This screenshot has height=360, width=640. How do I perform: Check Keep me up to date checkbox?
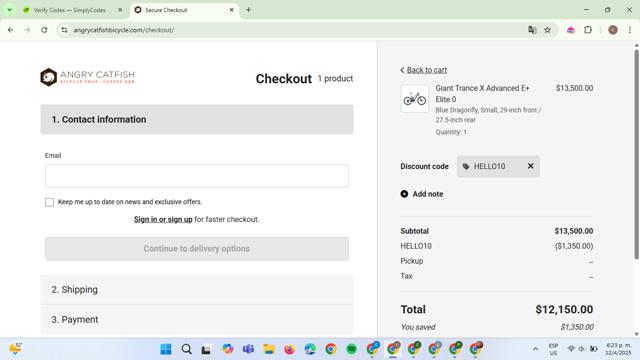coord(49,202)
